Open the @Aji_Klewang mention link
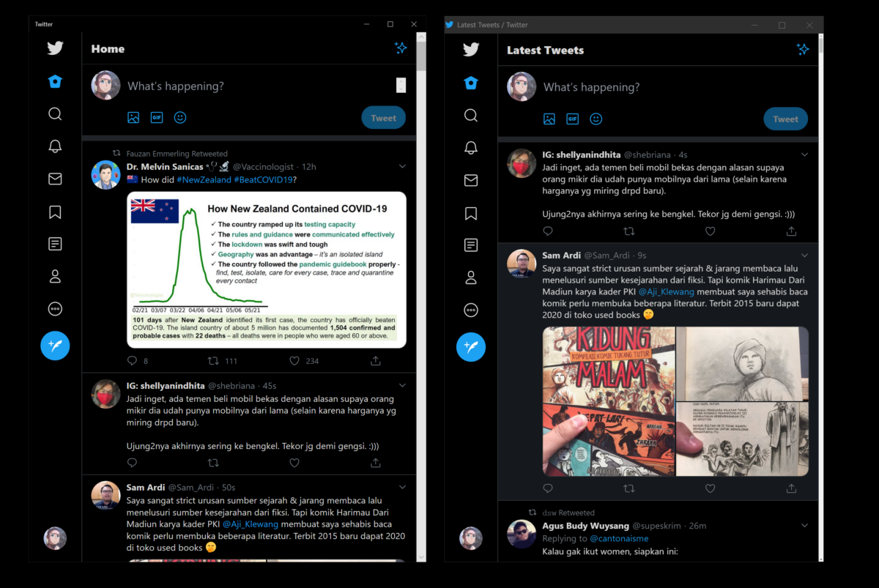Screen dimensions: 879x588 click(666, 291)
